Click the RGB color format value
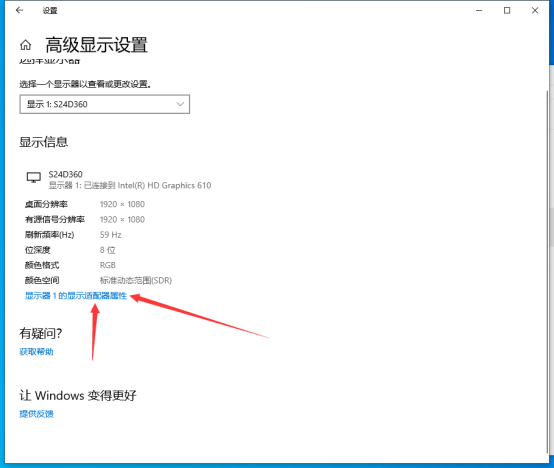The width and height of the screenshot is (554, 468). (x=108, y=265)
